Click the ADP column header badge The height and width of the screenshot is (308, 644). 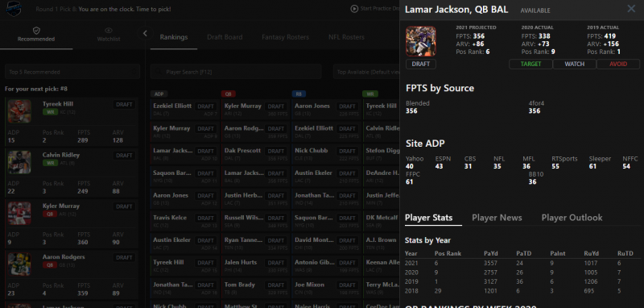point(159,94)
